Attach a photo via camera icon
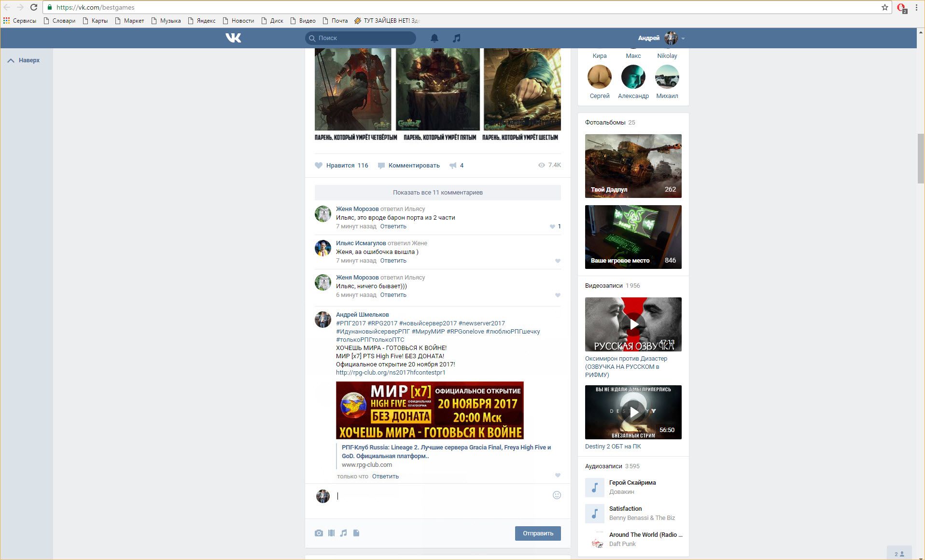Viewport: 925px width, 560px height. (x=319, y=533)
